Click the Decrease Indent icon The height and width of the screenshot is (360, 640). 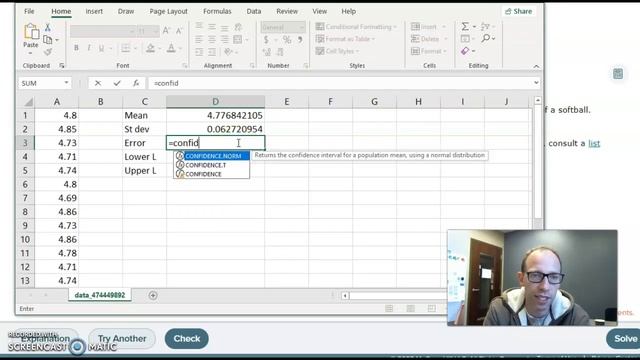(199, 52)
